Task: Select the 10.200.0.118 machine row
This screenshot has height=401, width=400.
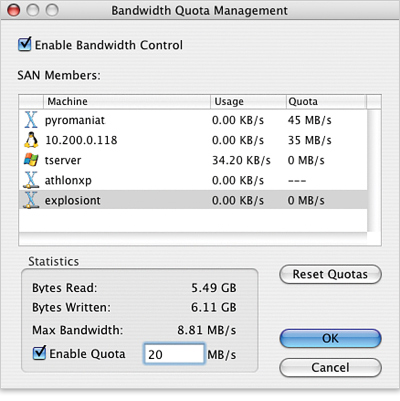Action: coord(193,140)
